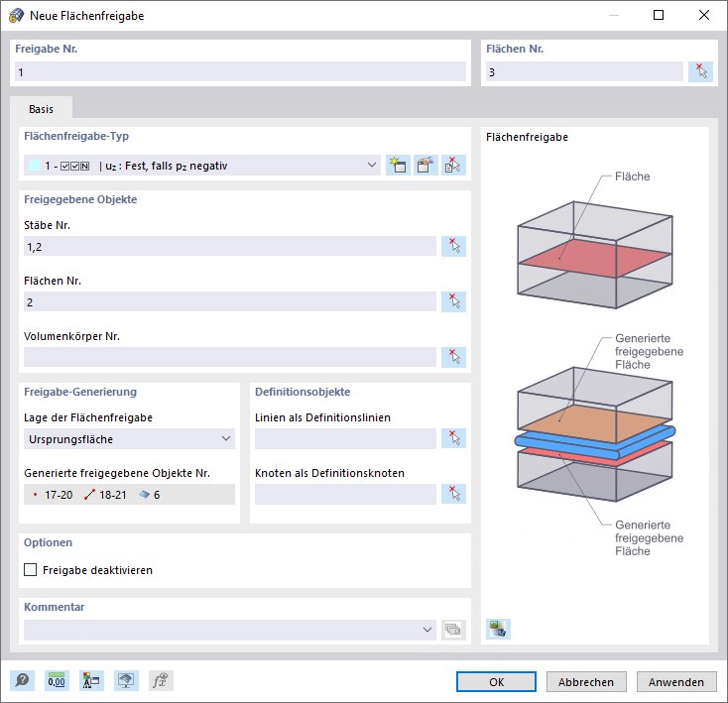Viewport: 728px width, 703px height.
Task: Click the Abbrechen button
Action: pyautogui.click(x=586, y=681)
